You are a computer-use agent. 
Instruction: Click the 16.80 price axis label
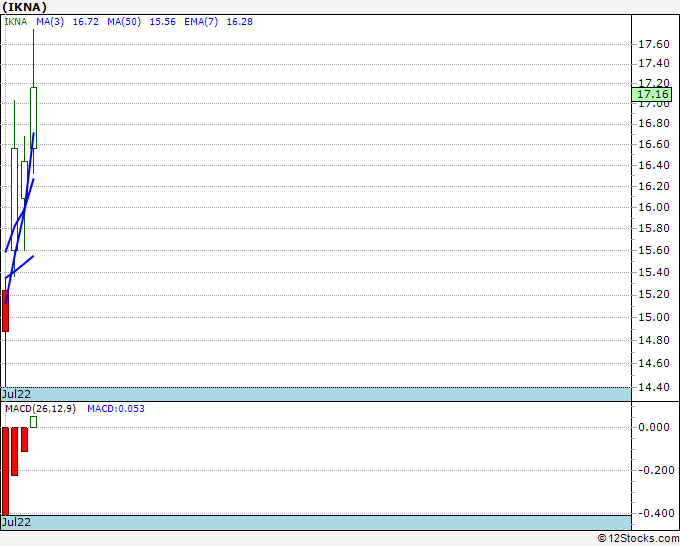(x=654, y=124)
